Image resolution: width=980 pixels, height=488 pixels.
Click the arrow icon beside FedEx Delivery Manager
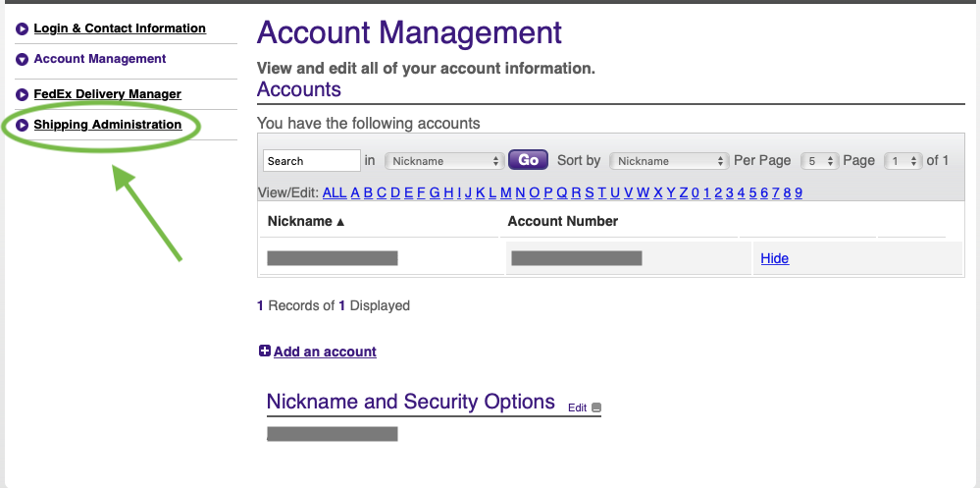[22, 95]
